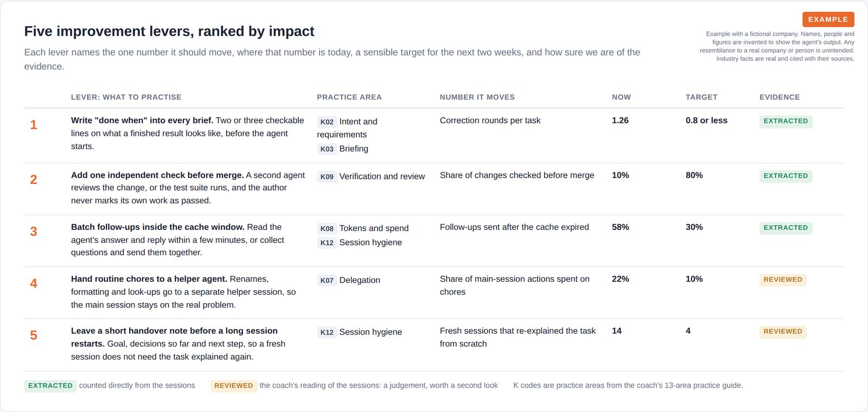The image size is (868, 412).
Task: Click EXTRACTED badge for correction rounds row
Action: (786, 121)
